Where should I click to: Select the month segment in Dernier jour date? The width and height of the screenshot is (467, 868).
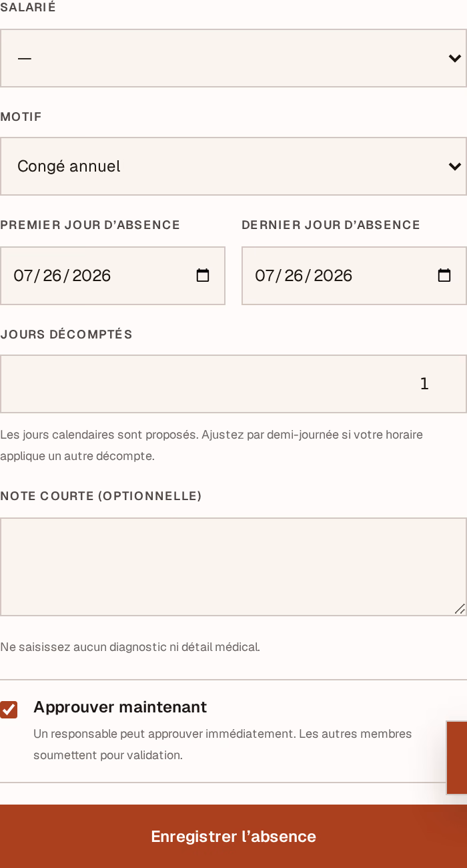[264, 276]
